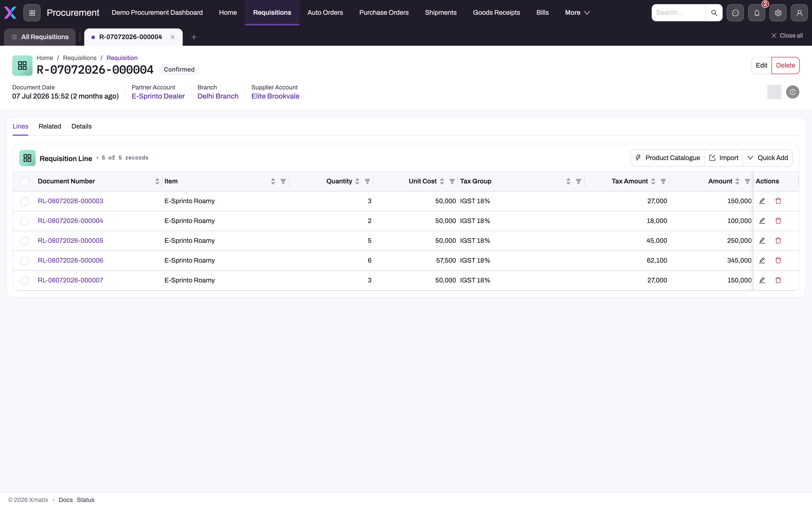Select the Lines tab

tap(21, 126)
